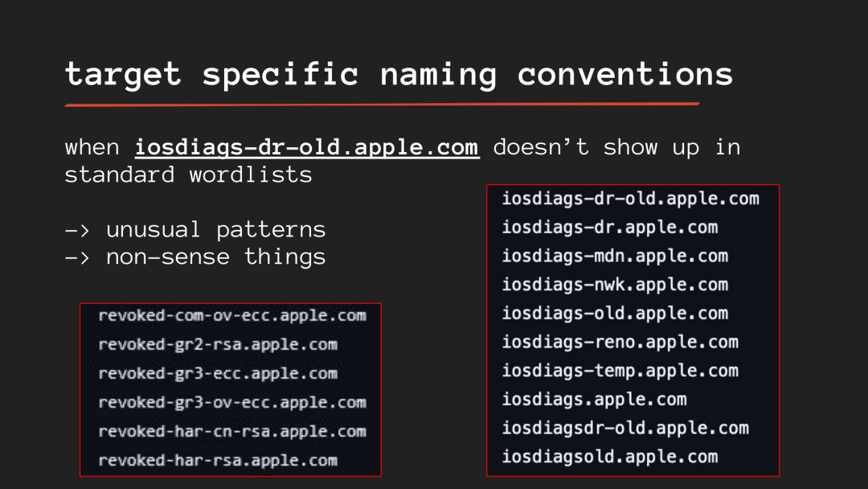Click the underlined iosdiags-dr-old.apple.com link
The height and width of the screenshot is (489, 868).
coord(307,147)
